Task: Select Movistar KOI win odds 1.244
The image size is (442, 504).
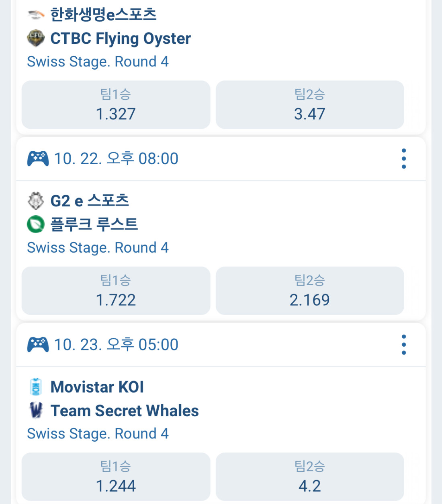Action: [116, 477]
